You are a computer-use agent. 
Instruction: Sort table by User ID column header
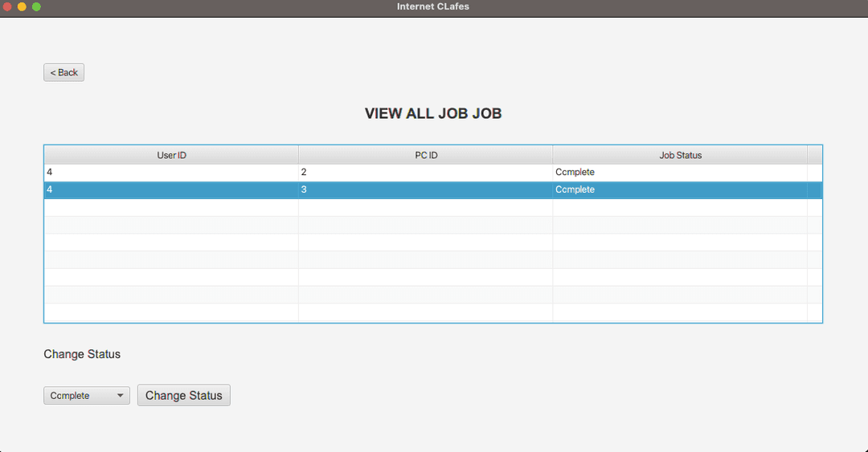click(x=171, y=155)
